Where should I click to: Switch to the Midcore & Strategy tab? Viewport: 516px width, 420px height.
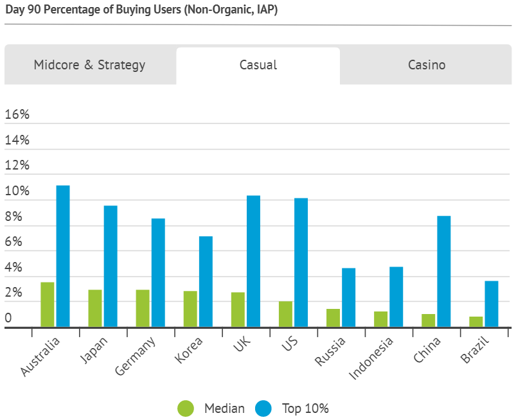point(90,65)
